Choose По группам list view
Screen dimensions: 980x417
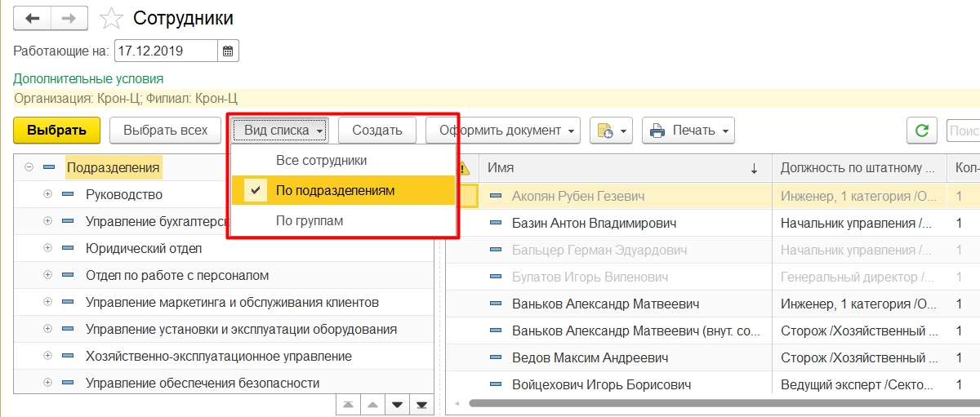[x=309, y=220]
